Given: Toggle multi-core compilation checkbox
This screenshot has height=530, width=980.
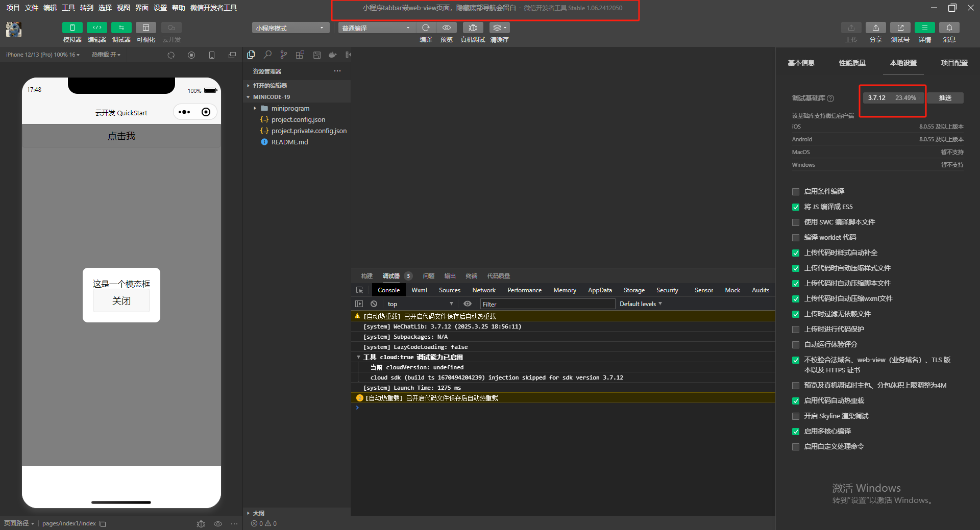Looking at the screenshot, I should click(795, 432).
